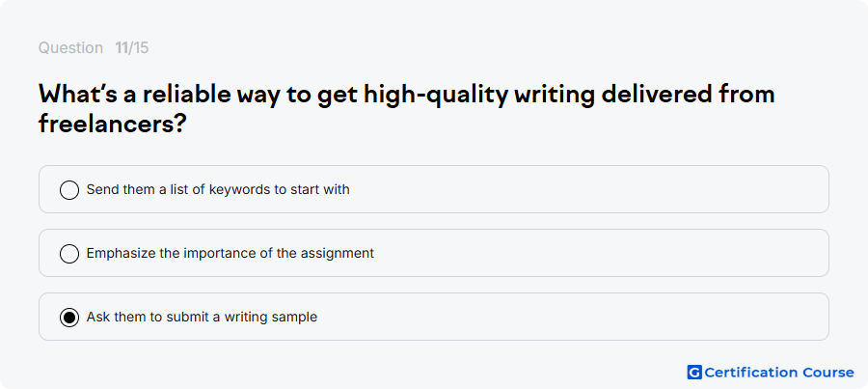
Task: Click the text 'Emphasize the importance of the assignment'
Action: coord(231,253)
